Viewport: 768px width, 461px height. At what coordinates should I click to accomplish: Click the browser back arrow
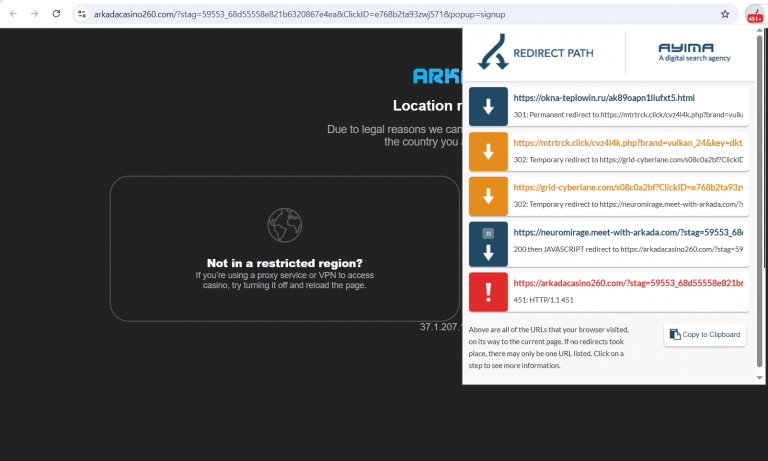[13, 14]
